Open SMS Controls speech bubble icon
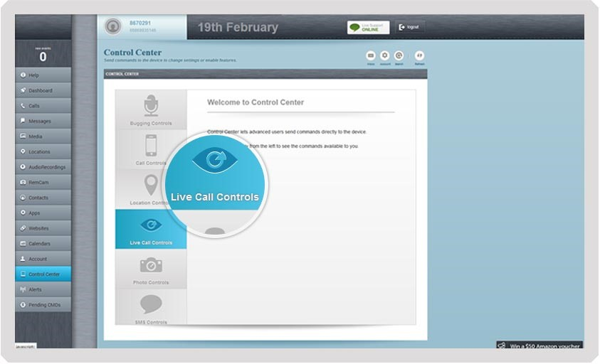Screen dimensions: 600x364 [151, 305]
